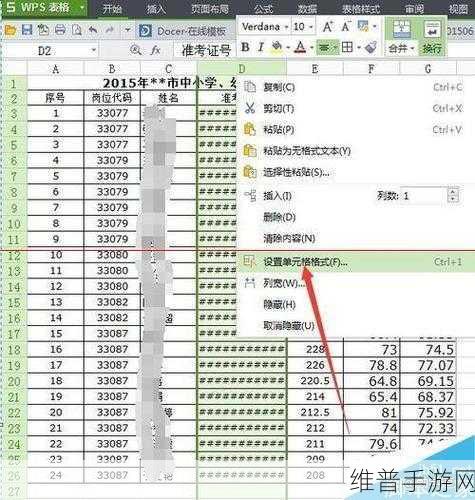
Task: Toggle Italic formatting in mini toolbar
Action: [261, 48]
